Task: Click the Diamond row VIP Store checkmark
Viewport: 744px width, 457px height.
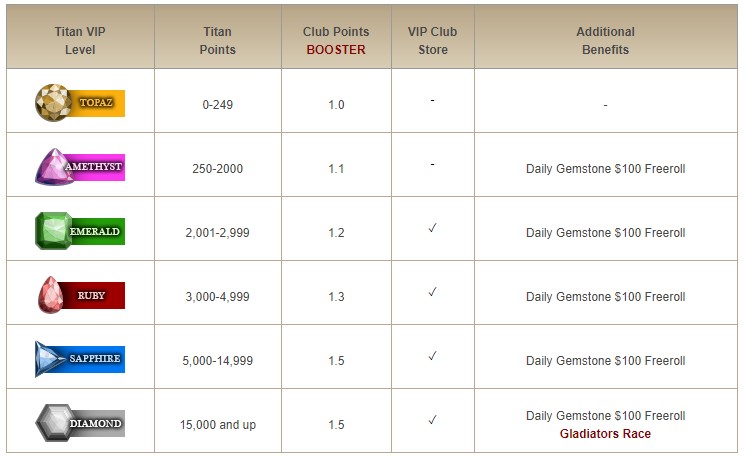Action: [x=432, y=420]
